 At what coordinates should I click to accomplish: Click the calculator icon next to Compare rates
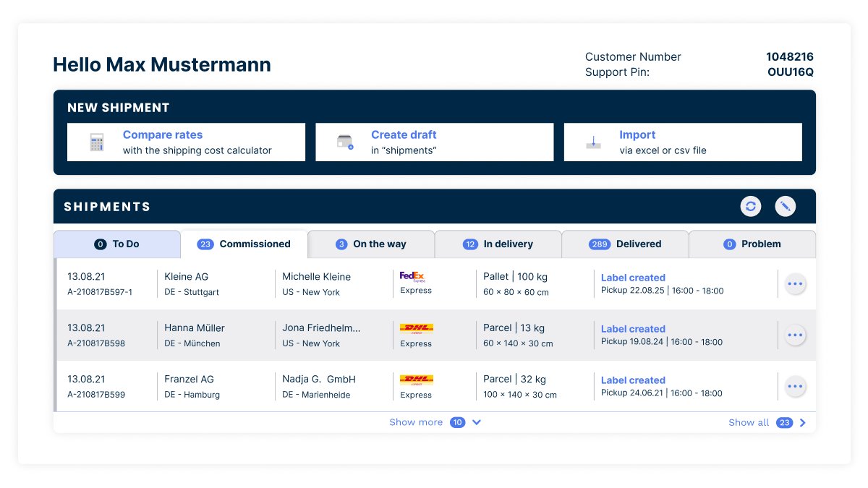click(97, 142)
